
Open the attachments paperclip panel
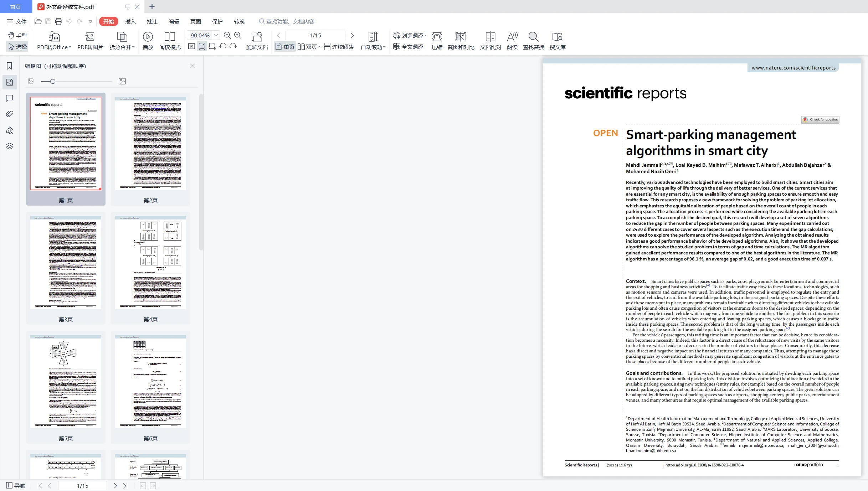[x=10, y=114]
